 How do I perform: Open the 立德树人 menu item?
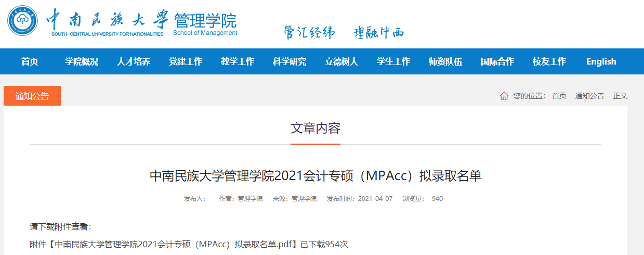pos(341,61)
